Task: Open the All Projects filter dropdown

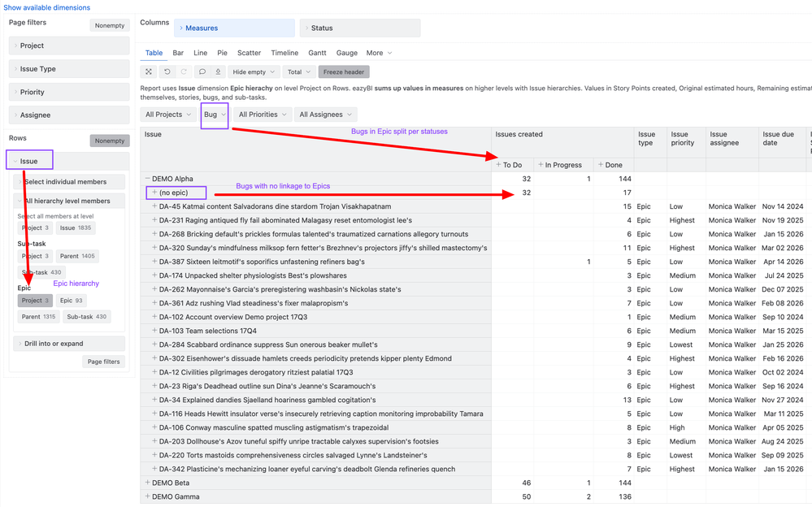Action: pos(168,115)
